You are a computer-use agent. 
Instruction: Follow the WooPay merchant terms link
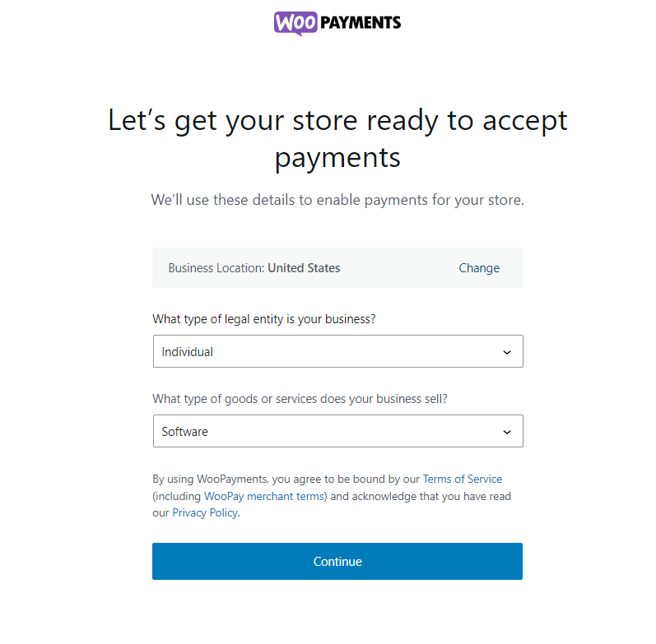[x=265, y=496]
